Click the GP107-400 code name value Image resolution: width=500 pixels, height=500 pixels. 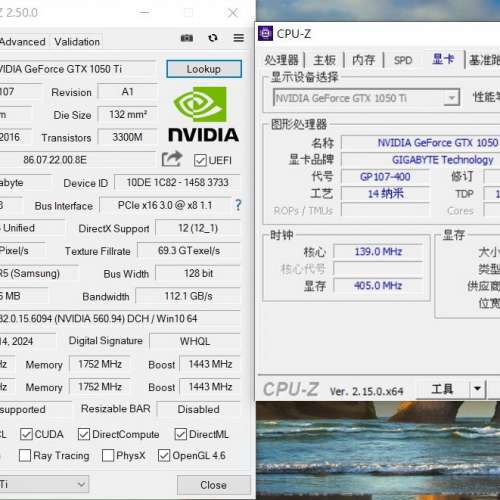point(385,177)
